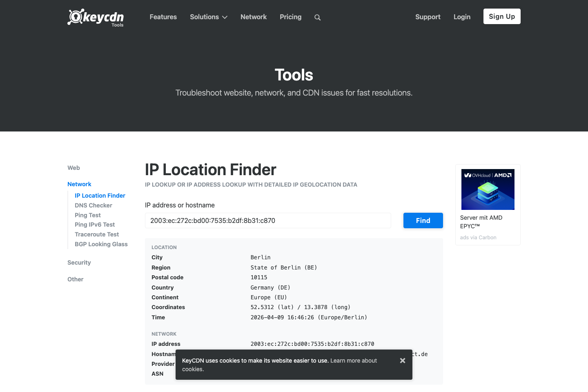Click inside the IP address input field
This screenshot has height=392, width=588.
tap(268, 220)
